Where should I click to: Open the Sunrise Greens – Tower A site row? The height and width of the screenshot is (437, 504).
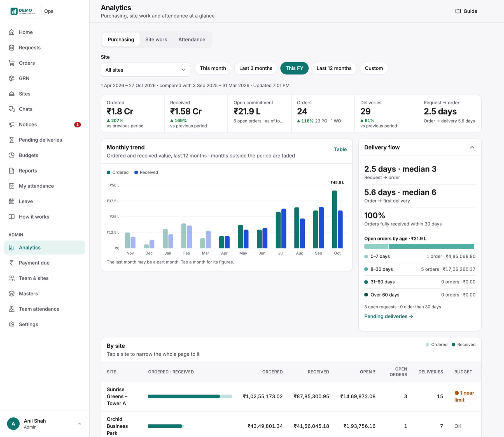pyautogui.click(x=291, y=396)
